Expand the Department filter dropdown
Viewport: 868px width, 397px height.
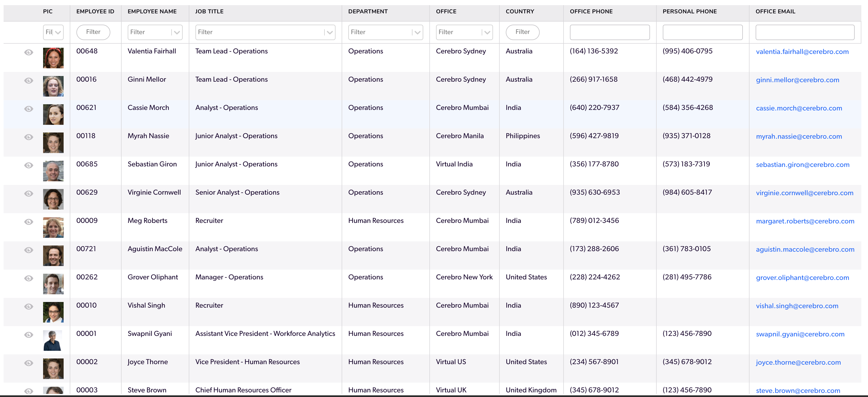tap(417, 32)
